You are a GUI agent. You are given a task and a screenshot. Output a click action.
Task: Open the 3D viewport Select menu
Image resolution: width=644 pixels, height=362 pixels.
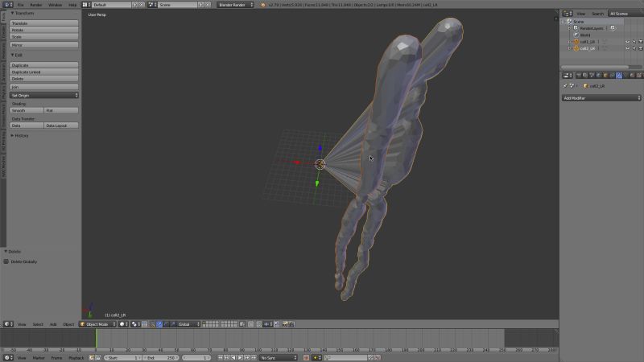(x=38, y=324)
